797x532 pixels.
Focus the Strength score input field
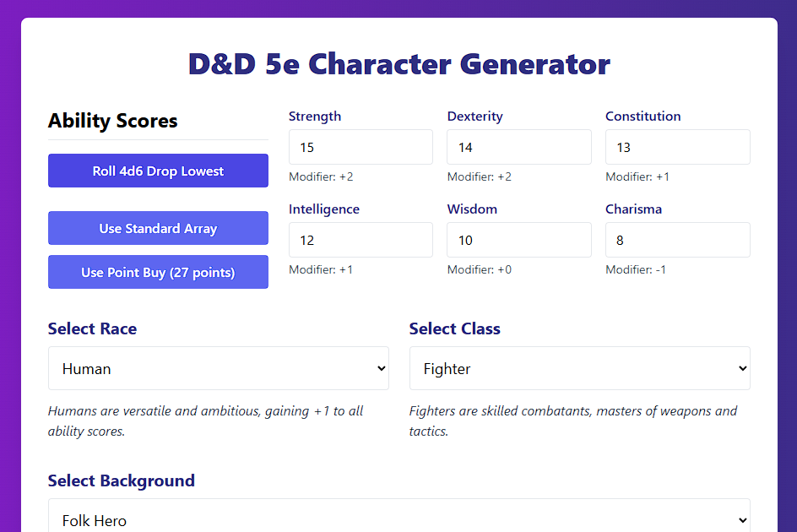pyautogui.click(x=361, y=147)
